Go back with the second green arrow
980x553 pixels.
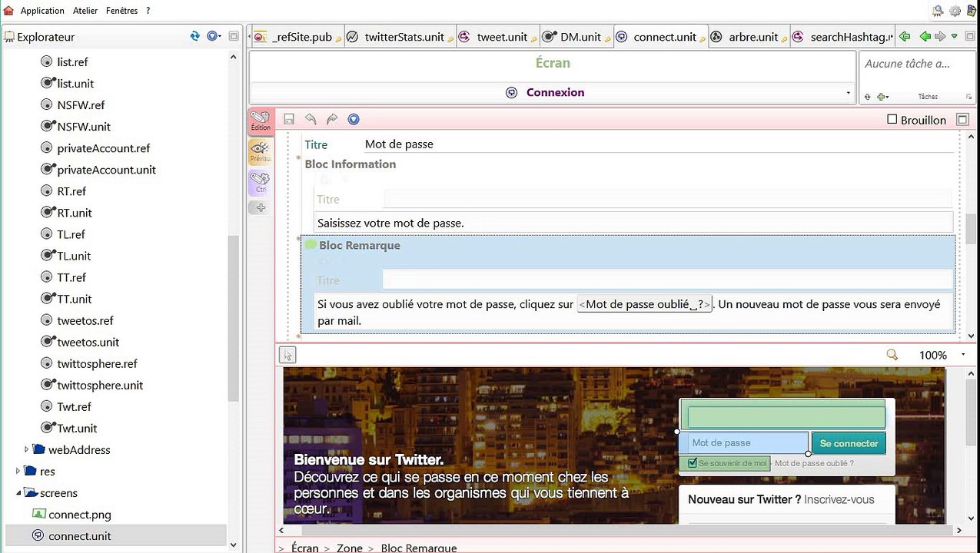(925, 36)
